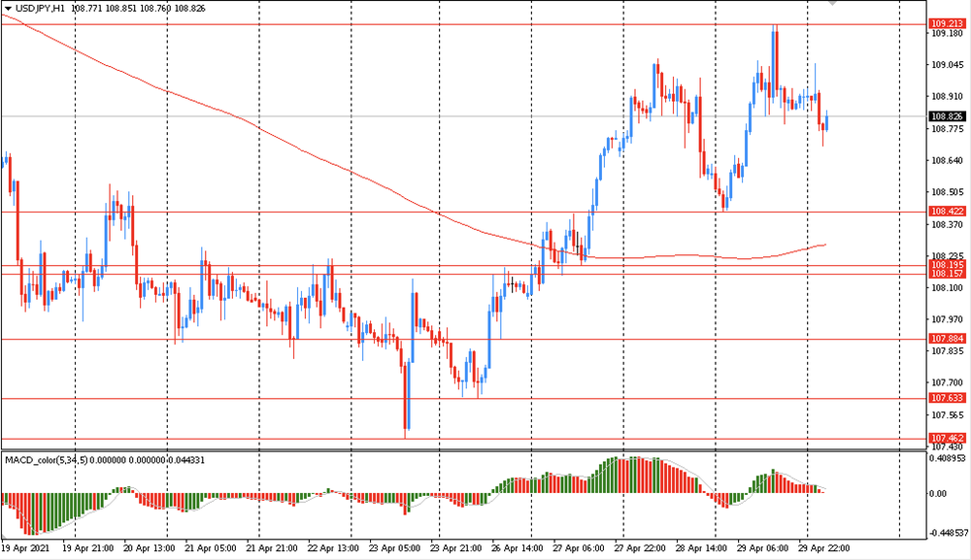
Task: Click the 21 Apr 21:00 time label
Action: [x=272, y=548]
